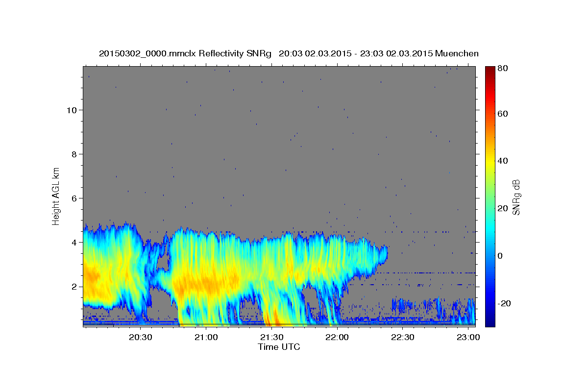Click the yellow section of the colorbar
Viewport: 588px width, 392px height.
[x=490, y=164]
